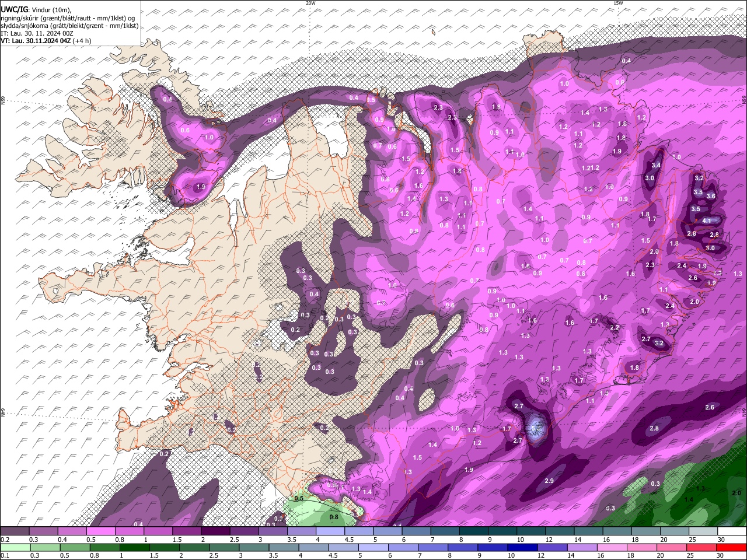
Task: Select the crimson swatch labeled 25
Action: (x=702, y=548)
